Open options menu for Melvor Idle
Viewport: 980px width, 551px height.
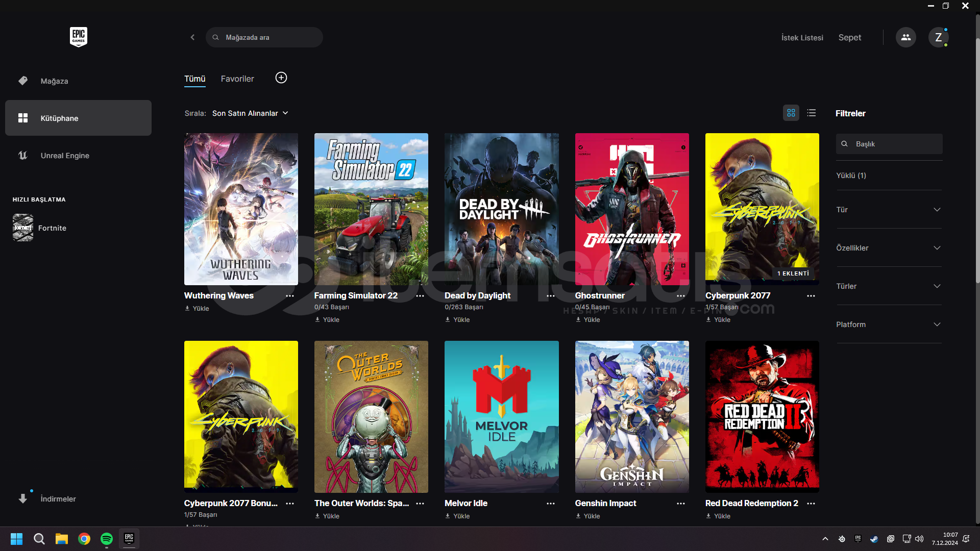pos(551,504)
